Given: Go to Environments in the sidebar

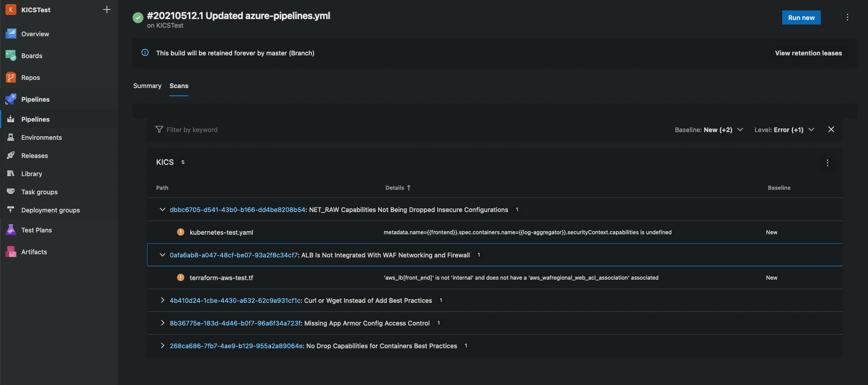Looking at the screenshot, I should click(x=41, y=138).
